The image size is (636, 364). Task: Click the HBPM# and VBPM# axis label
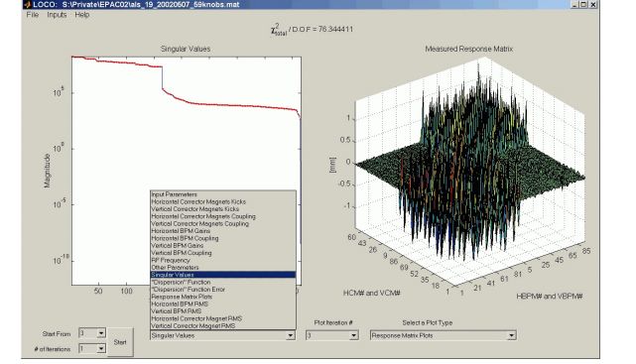pos(550,297)
